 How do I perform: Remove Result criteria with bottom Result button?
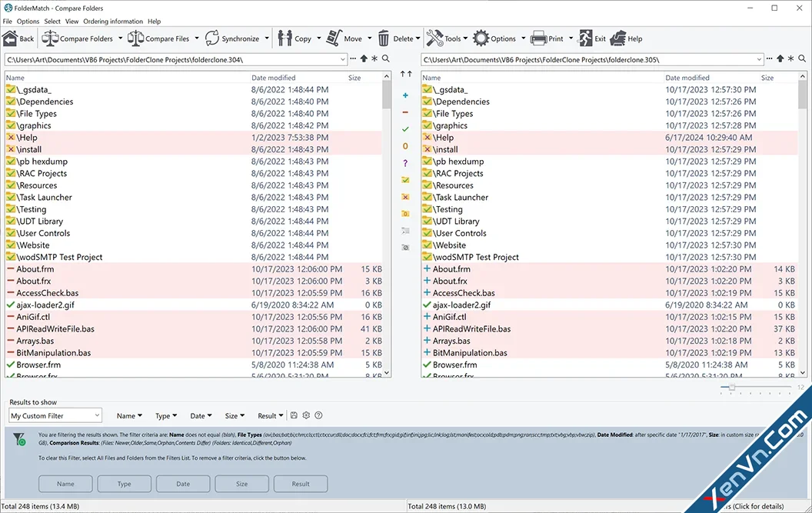click(x=301, y=484)
